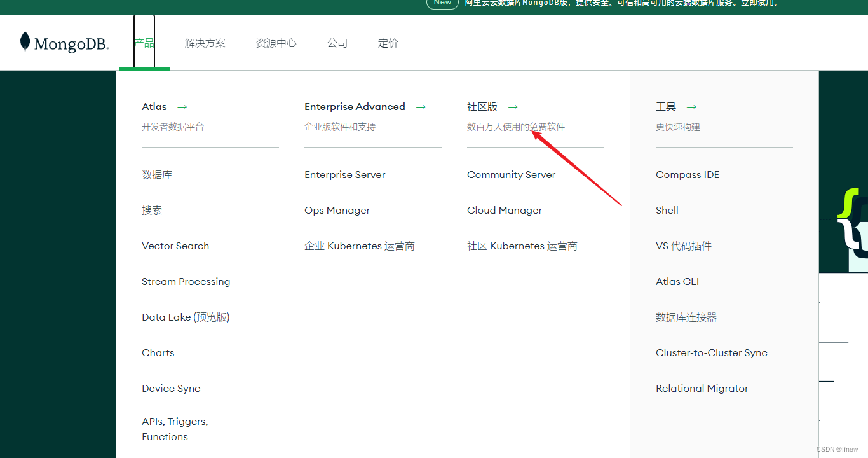The width and height of the screenshot is (868, 458).
Task: Open Data Lake (预览版)
Action: pyautogui.click(x=186, y=317)
